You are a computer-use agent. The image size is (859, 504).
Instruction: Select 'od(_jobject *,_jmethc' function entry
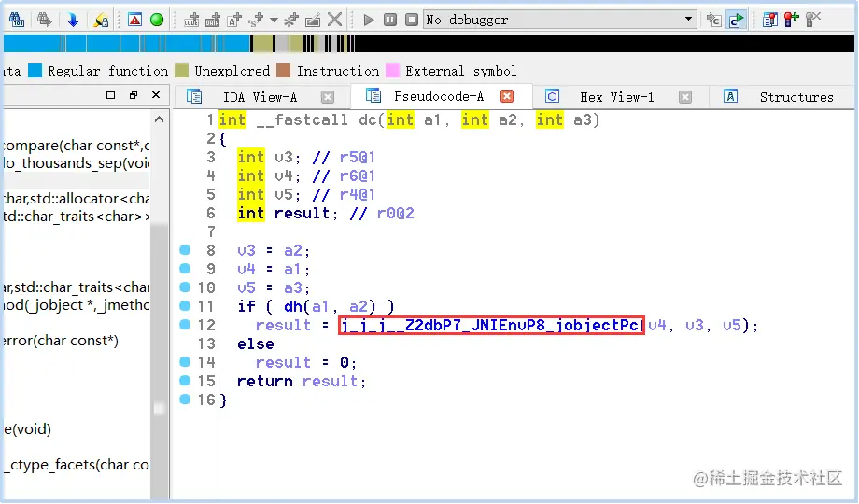(x=77, y=304)
